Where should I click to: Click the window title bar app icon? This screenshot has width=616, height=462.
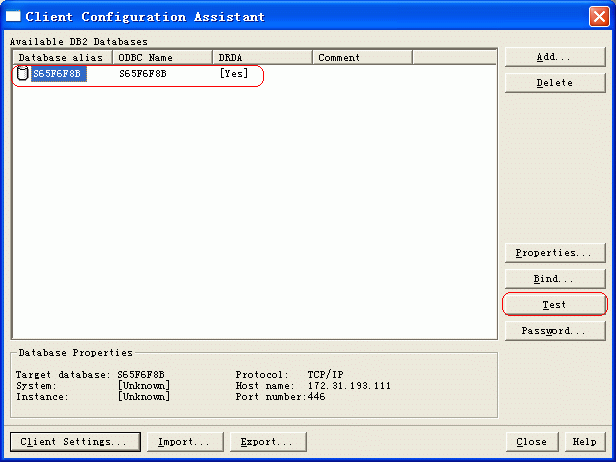[x=14, y=17]
